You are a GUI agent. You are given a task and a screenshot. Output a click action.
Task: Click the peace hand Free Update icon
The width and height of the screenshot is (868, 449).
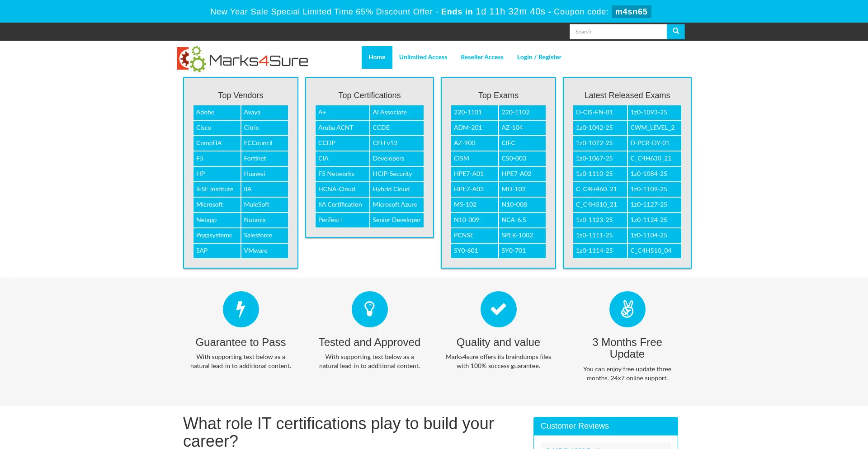click(x=627, y=309)
